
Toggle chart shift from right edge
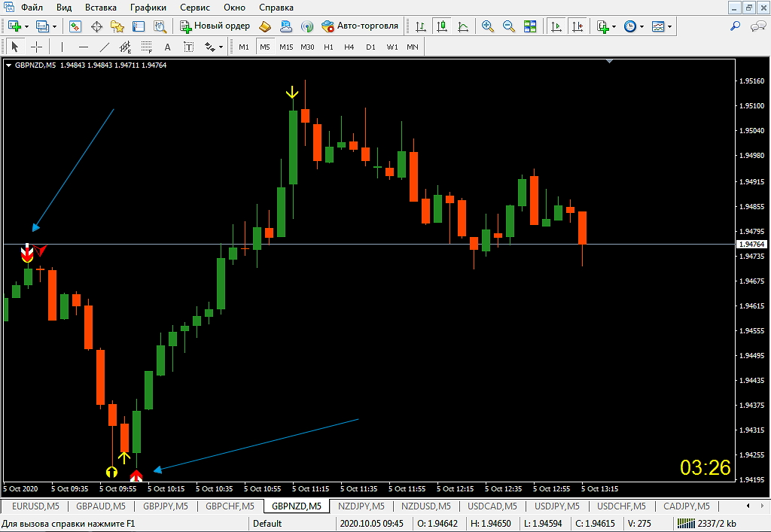coord(577,26)
